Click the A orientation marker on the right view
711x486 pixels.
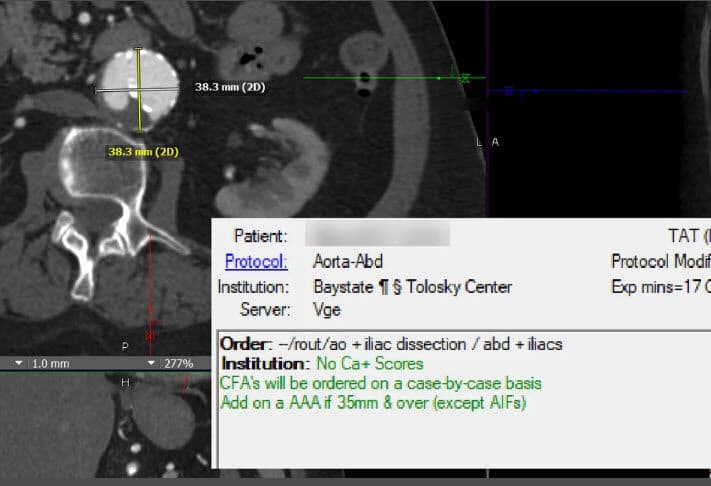pos(495,142)
